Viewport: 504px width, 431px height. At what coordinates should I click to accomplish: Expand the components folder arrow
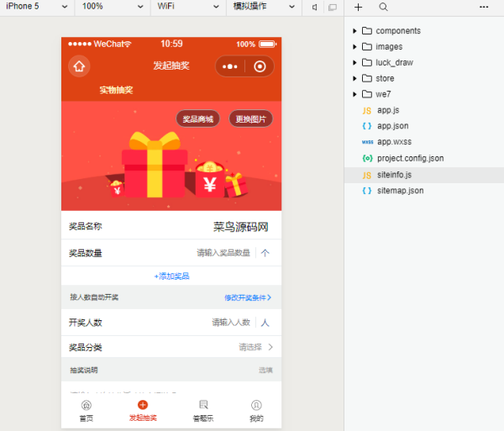354,31
